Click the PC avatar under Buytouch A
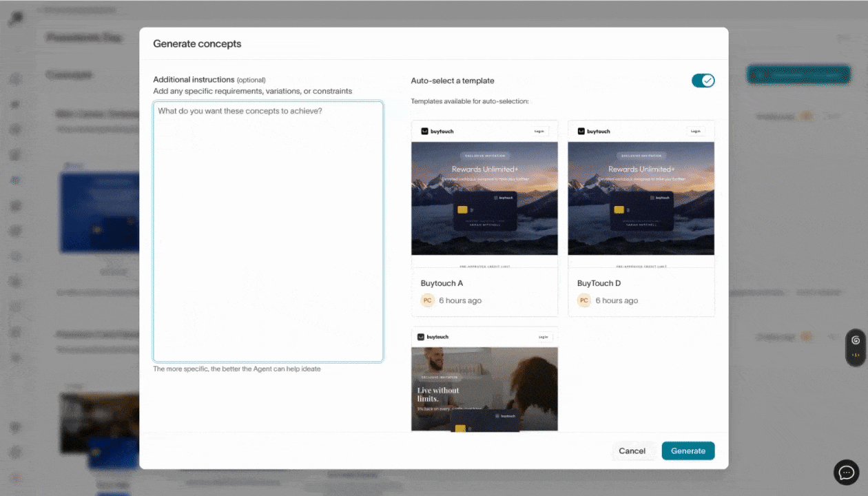The image size is (868, 496). coord(428,300)
